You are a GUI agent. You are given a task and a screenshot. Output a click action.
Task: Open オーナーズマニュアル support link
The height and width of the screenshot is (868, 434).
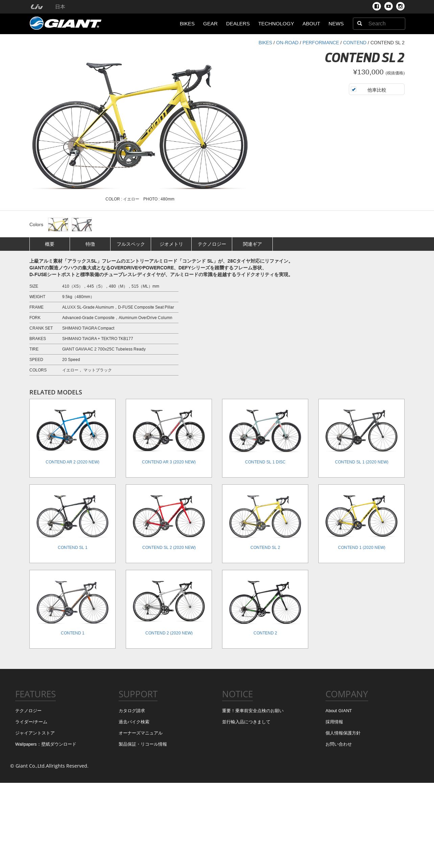click(141, 733)
